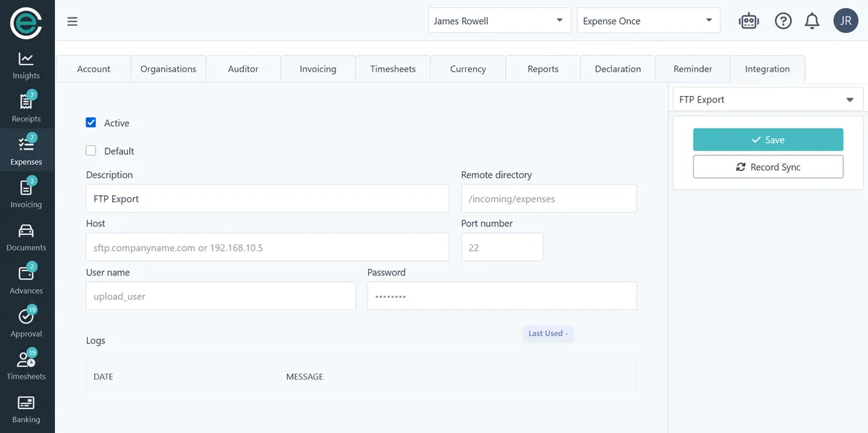Open the Invoicing tab
This screenshot has height=433, width=868.
point(318,69)
